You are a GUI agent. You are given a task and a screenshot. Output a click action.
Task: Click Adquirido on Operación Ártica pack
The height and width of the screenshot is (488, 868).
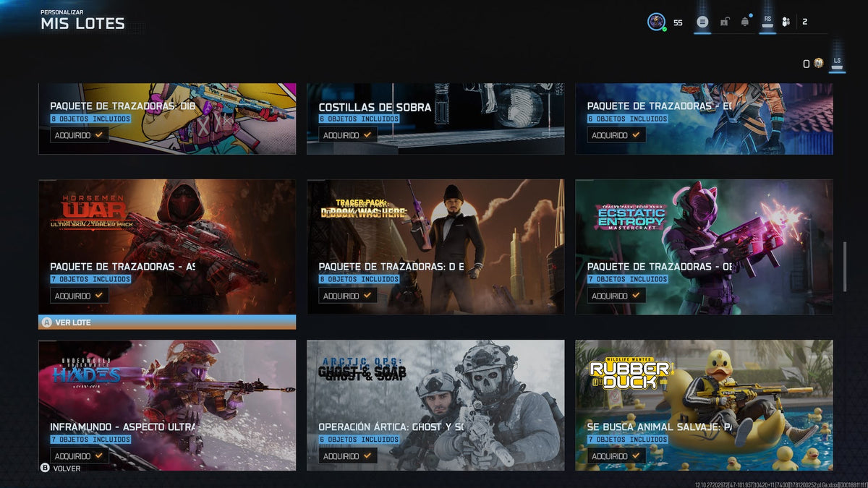click(x=348, y=456)
